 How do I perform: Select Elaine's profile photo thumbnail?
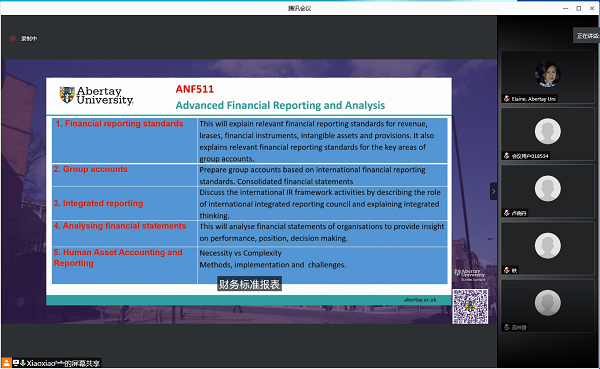coord(548,74)
